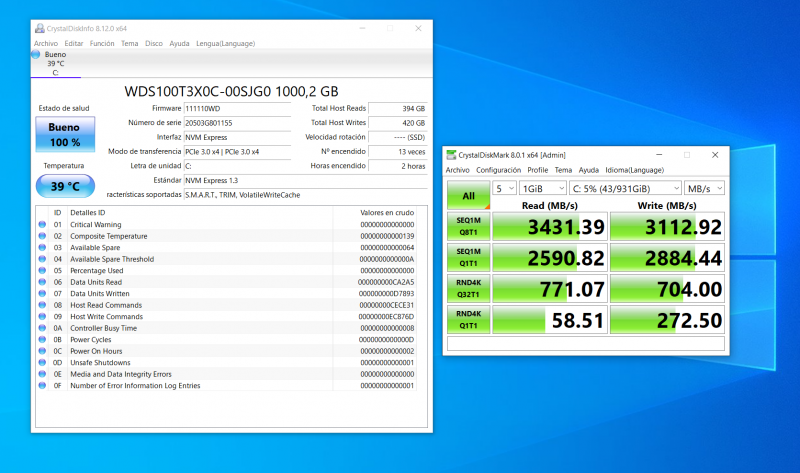Open Lengua(Language) menu in CrystalDiskInfo
800x473 pixels.
tap(226, 43)
